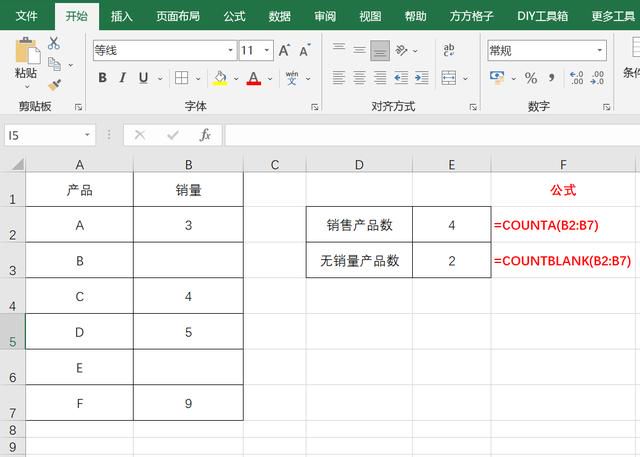This screenshot has width=640, height=457.
Task: Toggle bottom align button
Action: pos(380,51)
